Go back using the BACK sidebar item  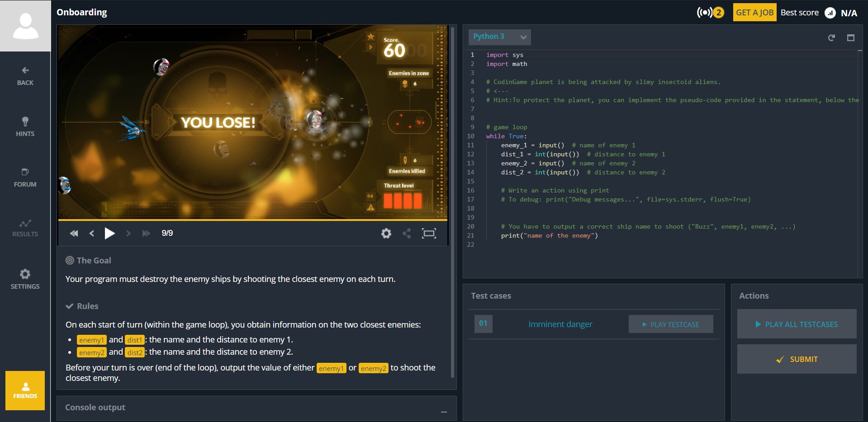tap(25, 76)
